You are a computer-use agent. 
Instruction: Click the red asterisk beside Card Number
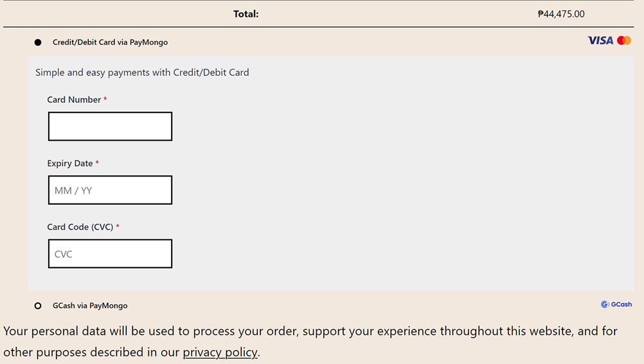[x=105, y=100]
